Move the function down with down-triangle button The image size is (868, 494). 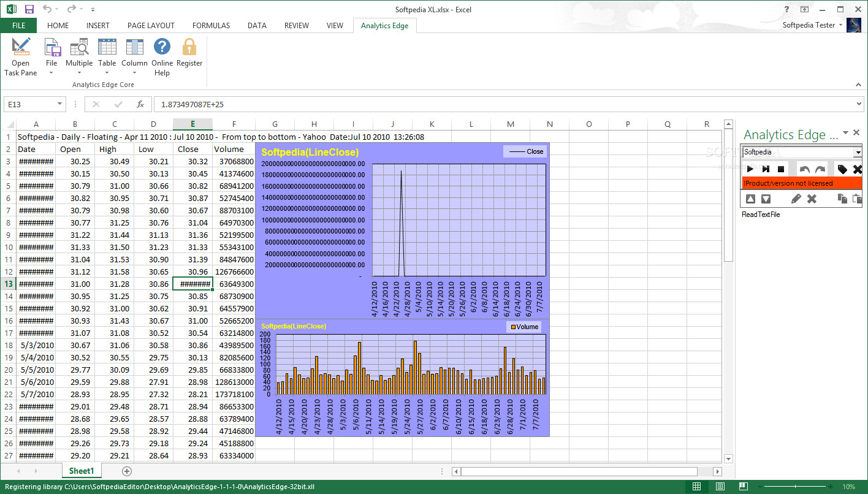(766, 199)
